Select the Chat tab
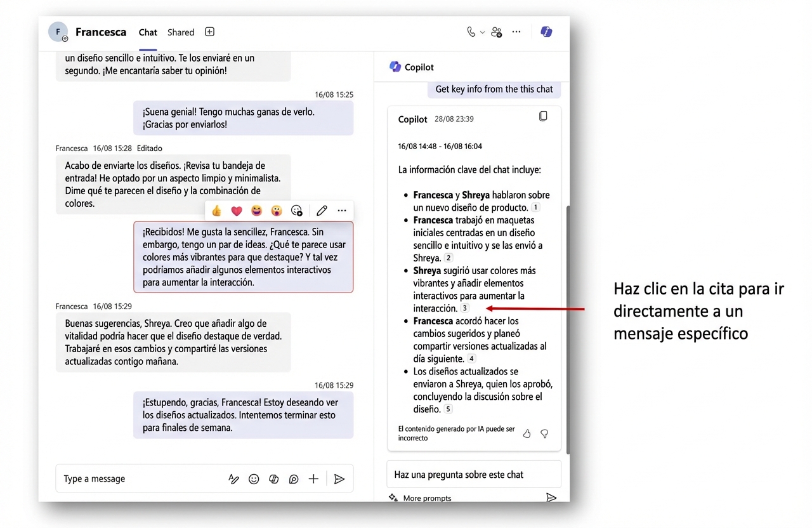 pyautogui.click(x=147, y=32)
